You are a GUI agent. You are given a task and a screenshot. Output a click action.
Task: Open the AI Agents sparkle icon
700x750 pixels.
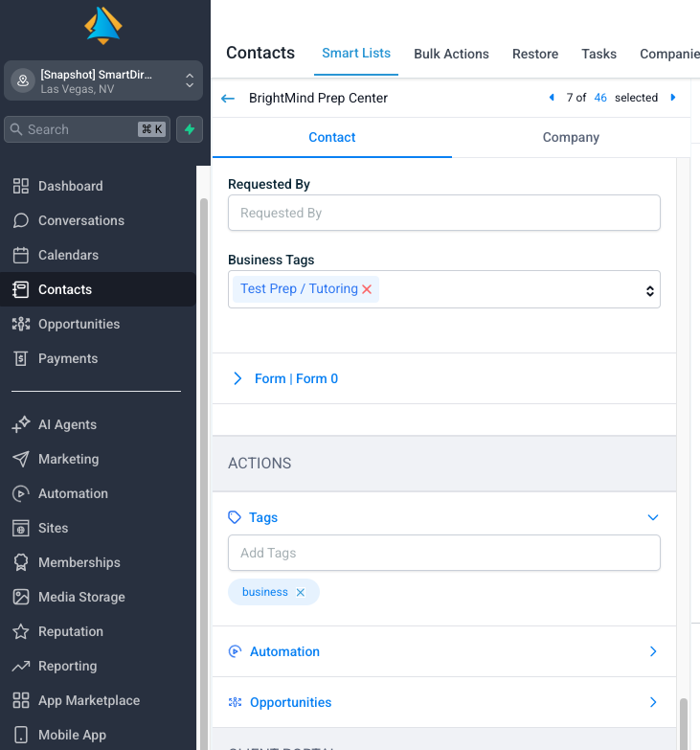pos(20,424)
